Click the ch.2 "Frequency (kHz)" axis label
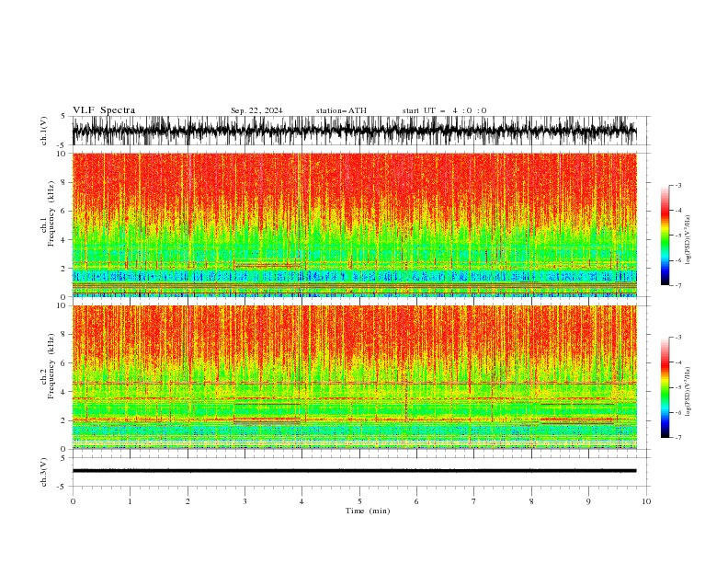 pyautogui.click(x=51, y=366)
